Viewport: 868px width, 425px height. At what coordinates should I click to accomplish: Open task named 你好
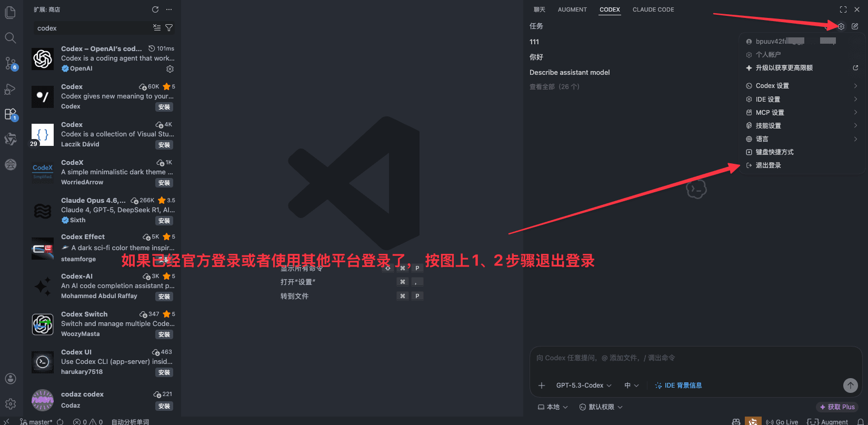pos(536,57)
